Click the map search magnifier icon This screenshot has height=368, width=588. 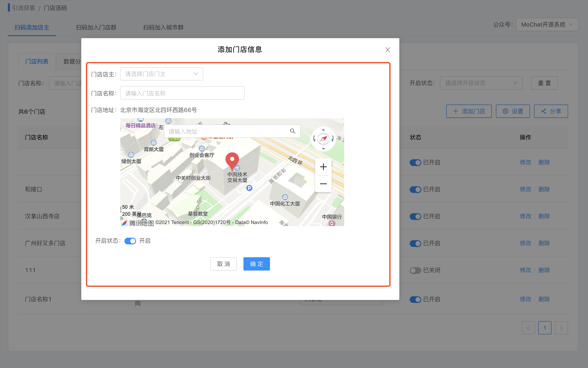[x=292, y=131]
